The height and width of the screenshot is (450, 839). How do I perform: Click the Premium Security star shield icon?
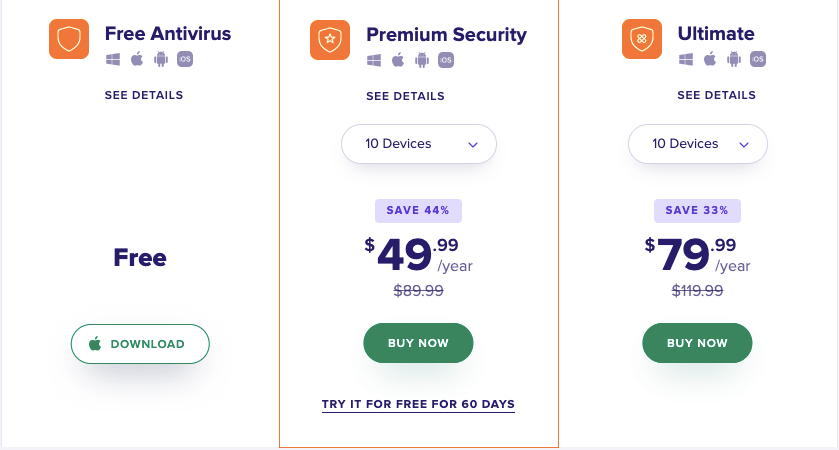click(x=330, y=40)
